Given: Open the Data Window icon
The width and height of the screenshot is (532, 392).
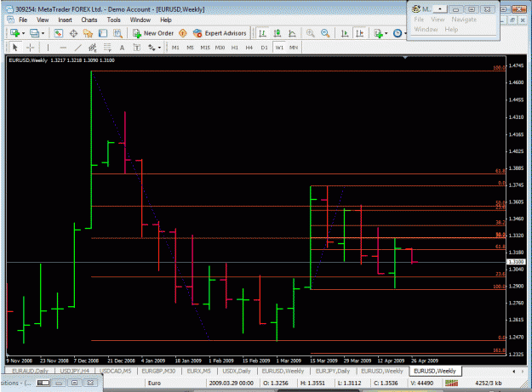Looking at the screenshot, I should (73, 33).
